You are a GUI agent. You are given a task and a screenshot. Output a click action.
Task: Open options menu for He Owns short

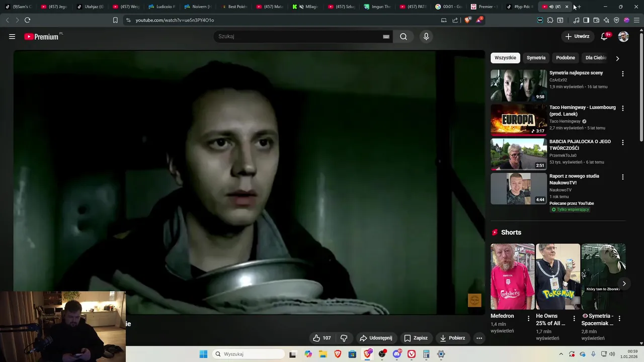tap(574, 318)
